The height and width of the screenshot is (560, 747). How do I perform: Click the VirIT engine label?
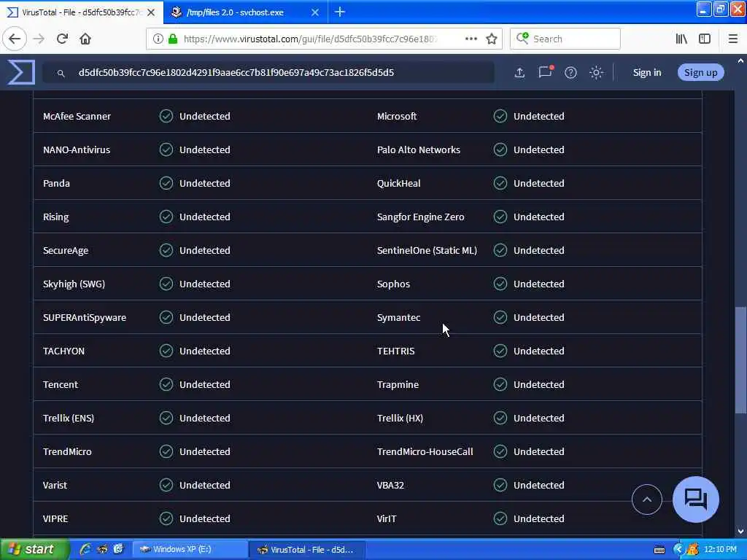pyautogui.click(x=387, y=518)
